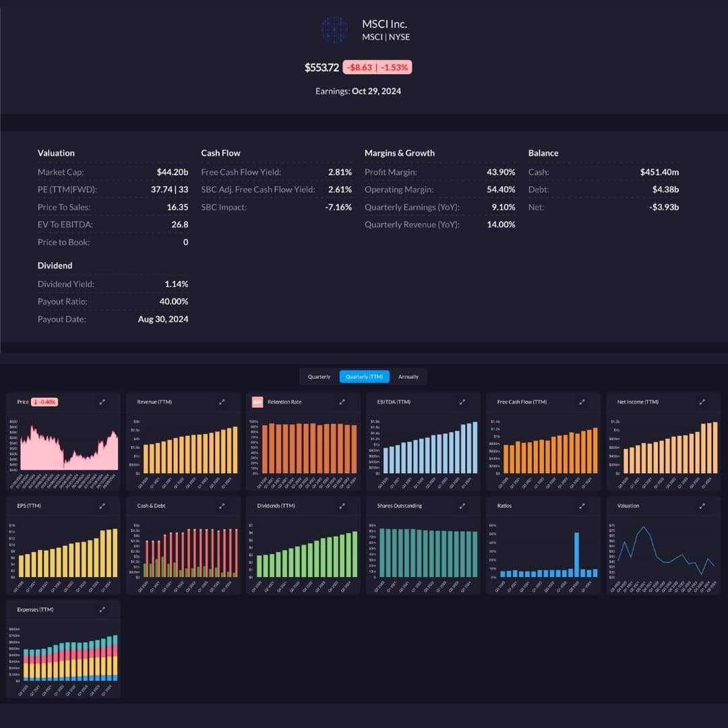Expand the Price chart card
The height and width of the screenshot is (728, 728).
(102, 402)
